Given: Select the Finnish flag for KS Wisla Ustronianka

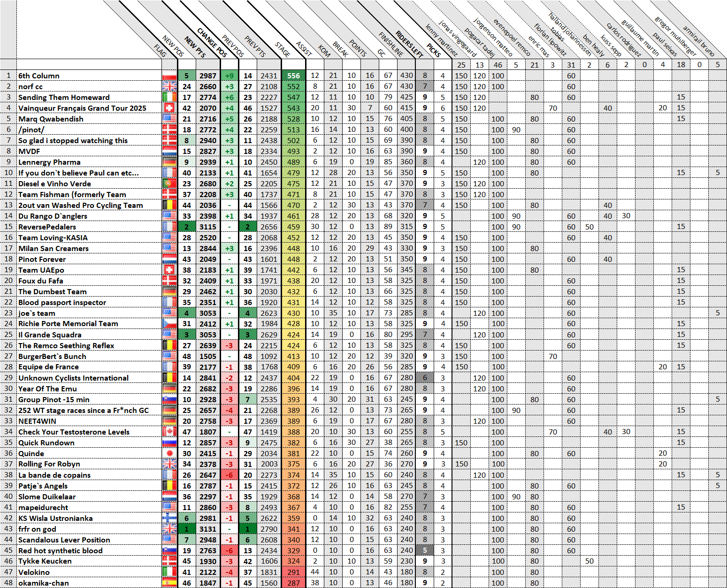Looking at the screenshot, I should tap(169, 518).
